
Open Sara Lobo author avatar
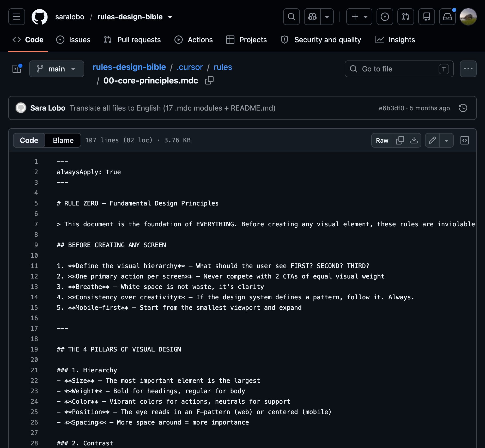click(21, 108)
